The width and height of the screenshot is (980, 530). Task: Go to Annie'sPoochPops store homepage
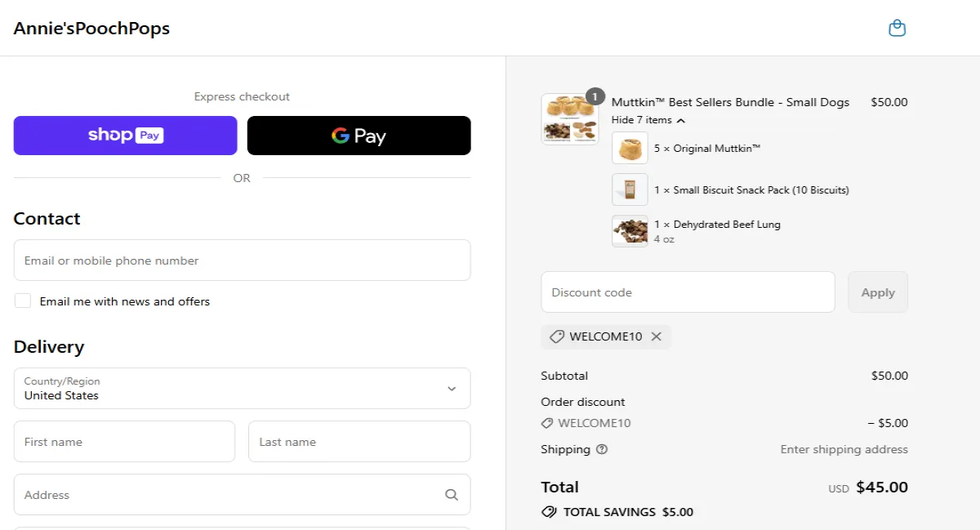click(91, 29)
